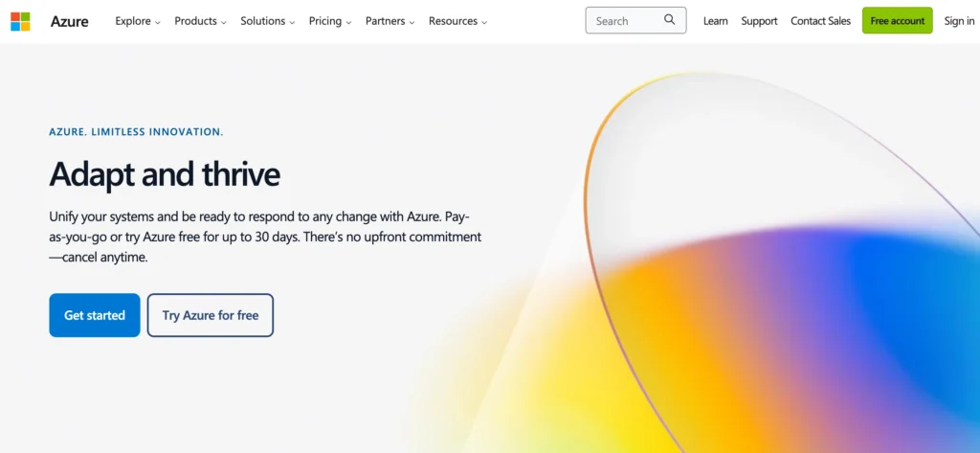Expand the Solutions menu

coord(268,21)
